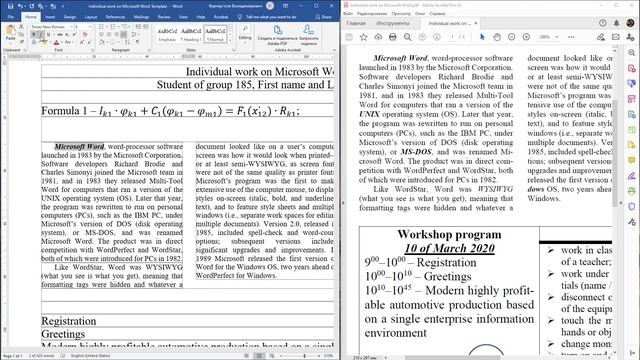Image resolution: width=640 pixels, height=360 pixels.
Task: Switch to the Главная tab in Acrobat
Action: (356, 23)
